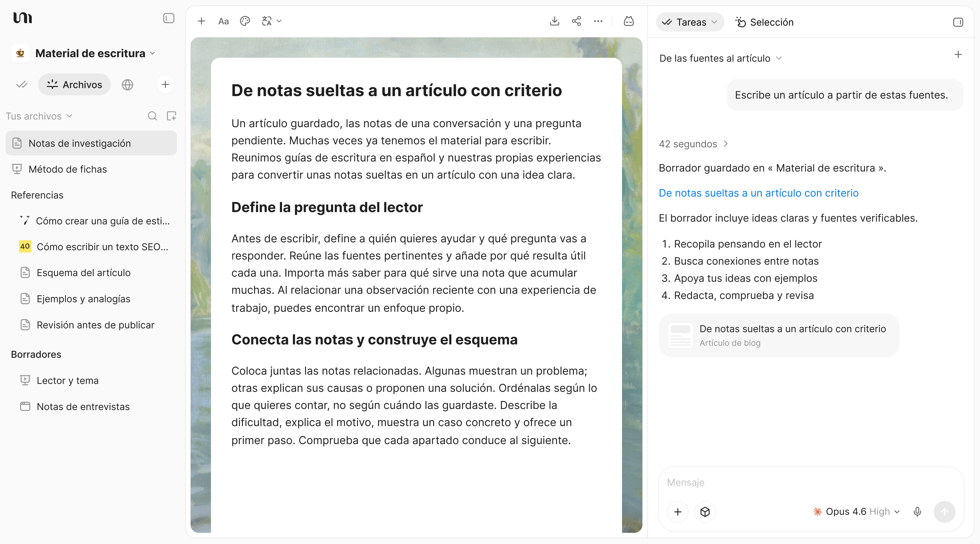This screenshot has height=544, width=980.
Task: Click the assistant cat icon in toolbar
Action: (x=629, y=21)
